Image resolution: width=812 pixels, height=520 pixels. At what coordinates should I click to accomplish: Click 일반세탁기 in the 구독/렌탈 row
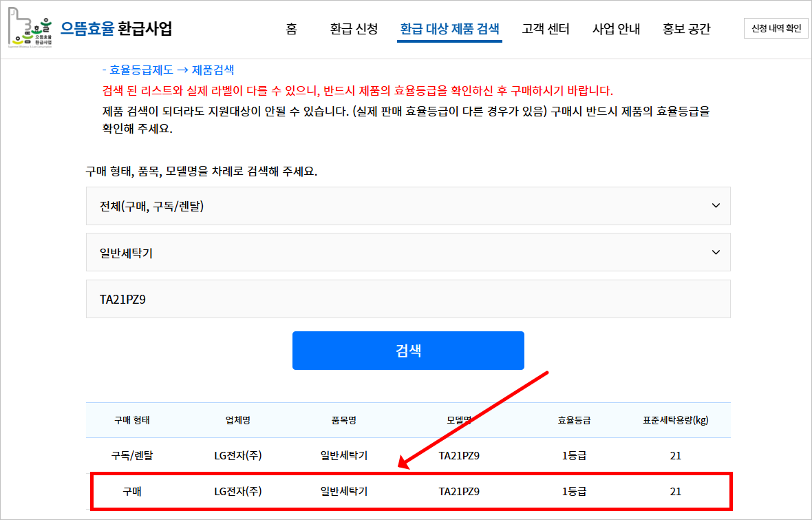coord(344,456)
